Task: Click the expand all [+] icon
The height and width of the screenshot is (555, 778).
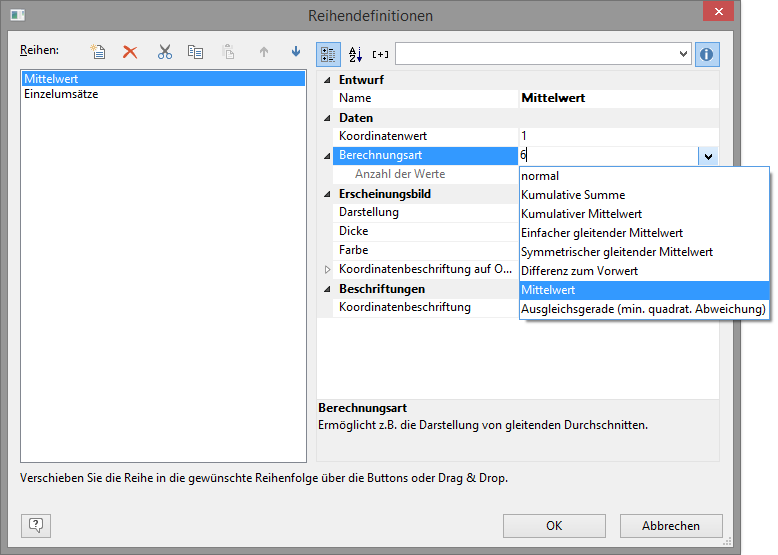Action: (x=381, y=54)
